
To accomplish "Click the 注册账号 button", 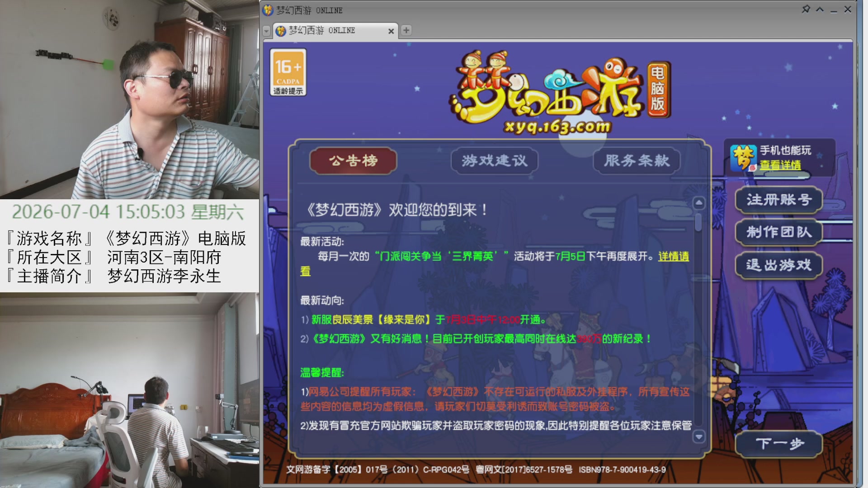I will pos(779,200).
